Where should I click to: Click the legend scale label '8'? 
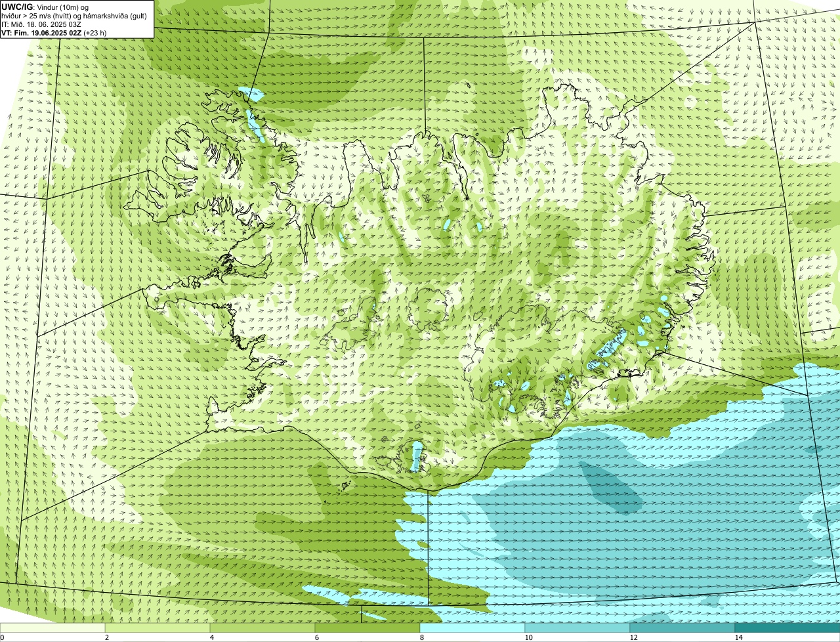coord(421,637)
